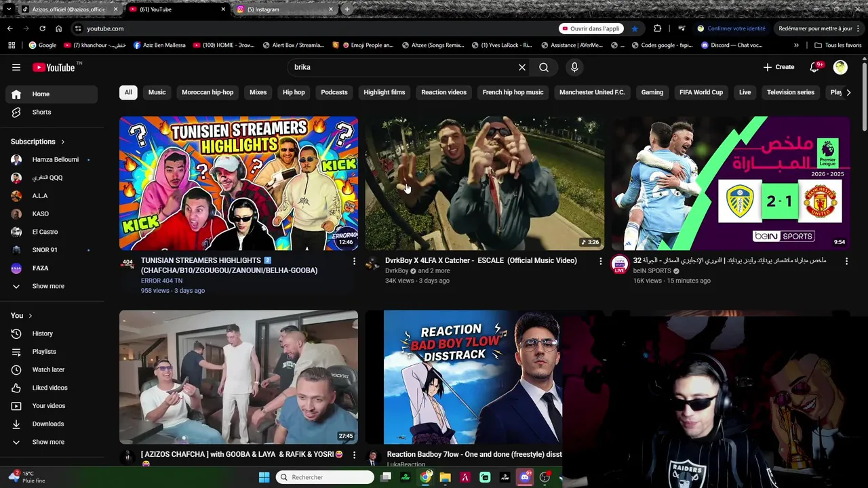This screenshot has height=488, width=868.
Task: Click the search magnifier button
Action: click(544, 67)
